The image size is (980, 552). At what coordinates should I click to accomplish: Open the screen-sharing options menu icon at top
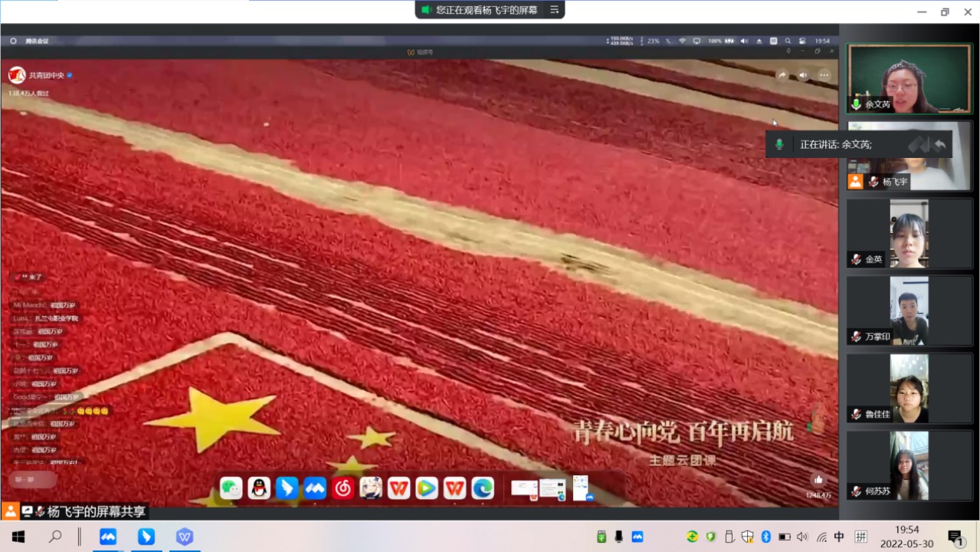coord(554,10)
